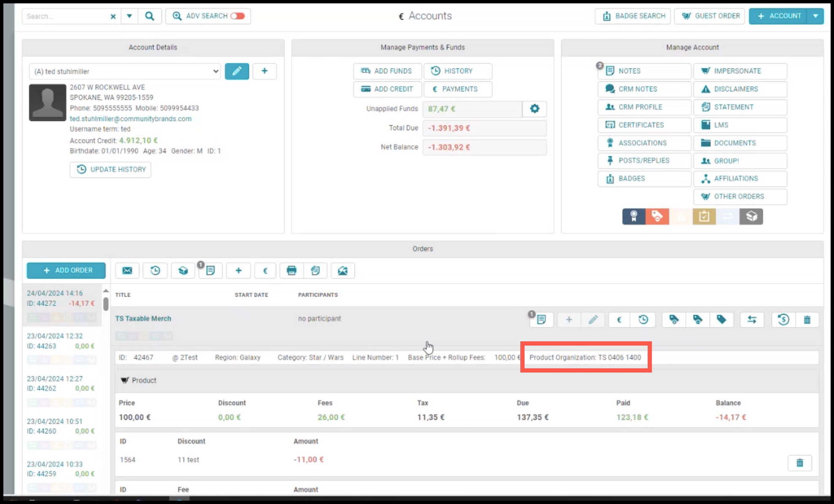834x504 pixels.
Task: Click the envelope email icon in orders toolbar
Action: pos(127,271)
